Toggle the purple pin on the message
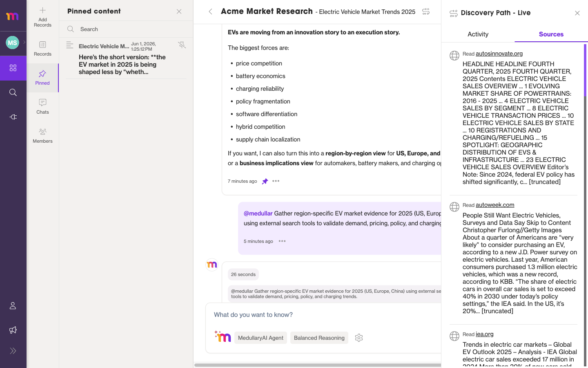Screen dimensions: 588x368 [x=265, y=181]
